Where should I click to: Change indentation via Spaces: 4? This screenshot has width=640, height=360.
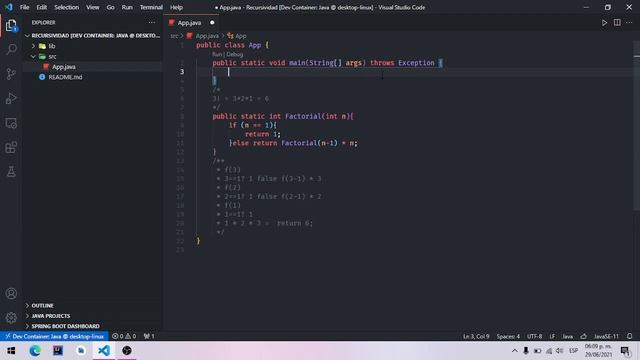(508, 336)
